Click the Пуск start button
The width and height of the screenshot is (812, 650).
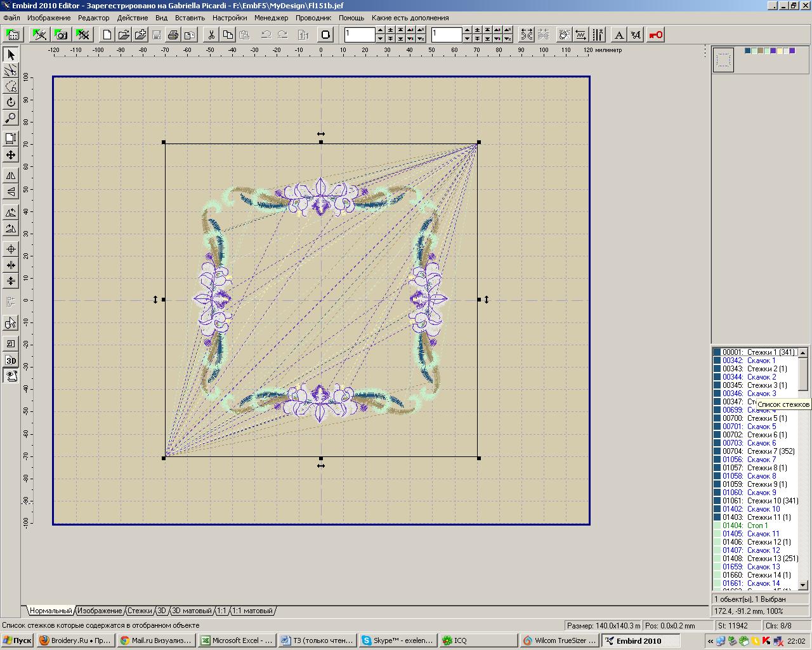coord(18,640)
